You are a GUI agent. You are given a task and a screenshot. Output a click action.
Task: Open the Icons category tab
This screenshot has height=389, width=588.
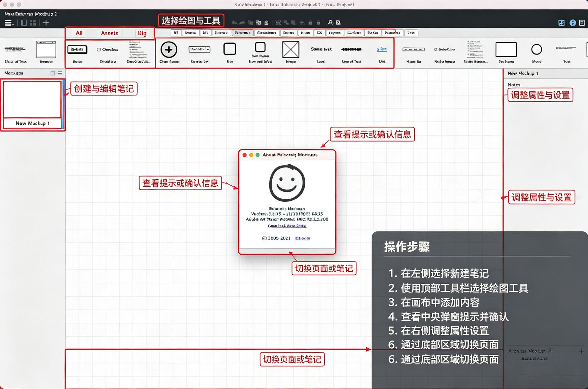point(305,33)
